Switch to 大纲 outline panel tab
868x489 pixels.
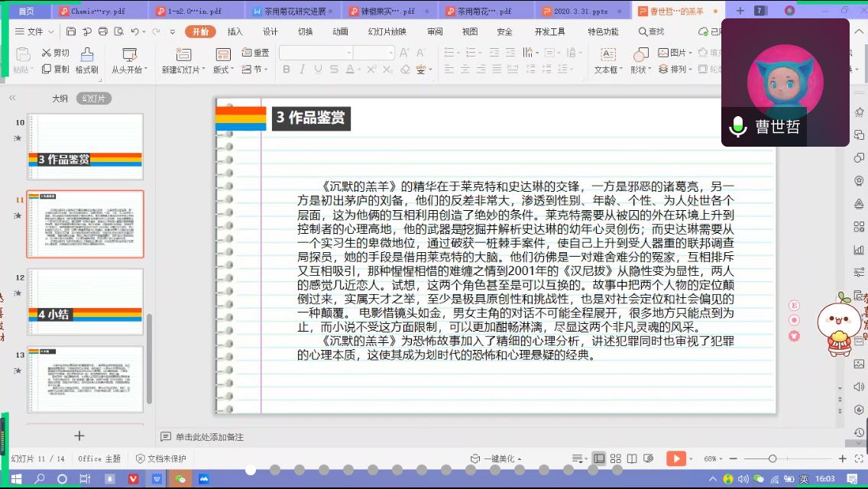tap(60, 99)
